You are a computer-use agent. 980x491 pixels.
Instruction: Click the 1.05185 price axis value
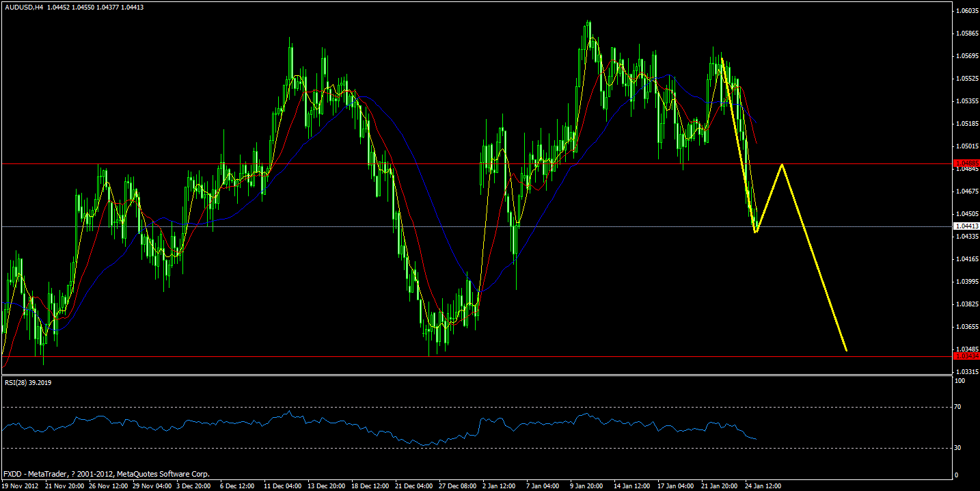coord(968,124)
